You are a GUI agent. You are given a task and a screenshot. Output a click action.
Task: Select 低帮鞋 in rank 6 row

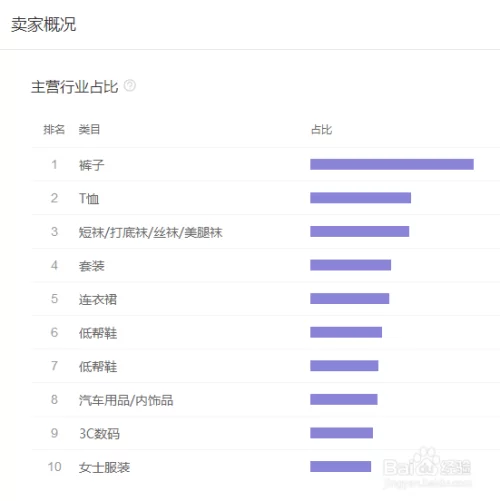98,333
